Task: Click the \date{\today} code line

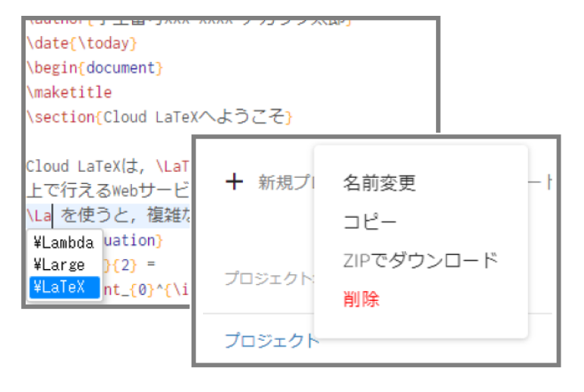Action: click(x=82, y=43)
